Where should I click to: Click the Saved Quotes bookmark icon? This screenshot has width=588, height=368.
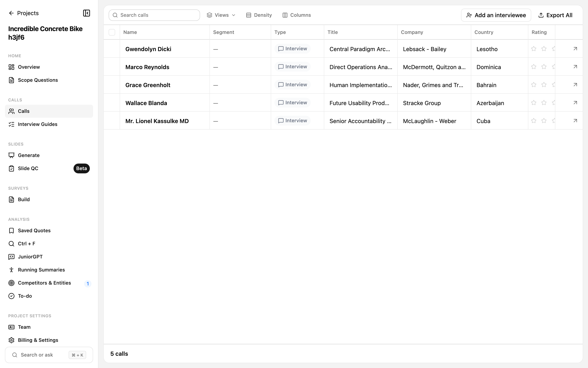pos(11,230)
